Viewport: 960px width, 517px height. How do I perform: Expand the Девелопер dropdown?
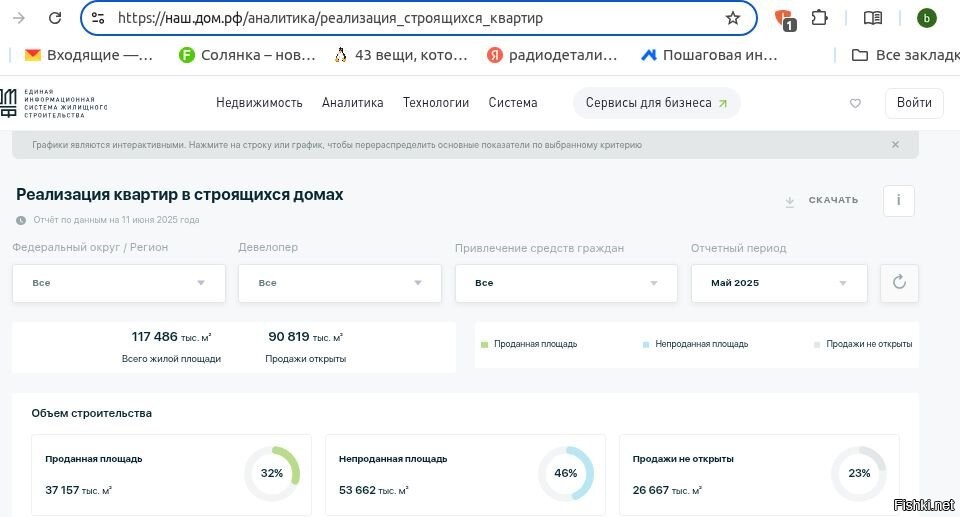pyautogui.click(x=340, y=283)
